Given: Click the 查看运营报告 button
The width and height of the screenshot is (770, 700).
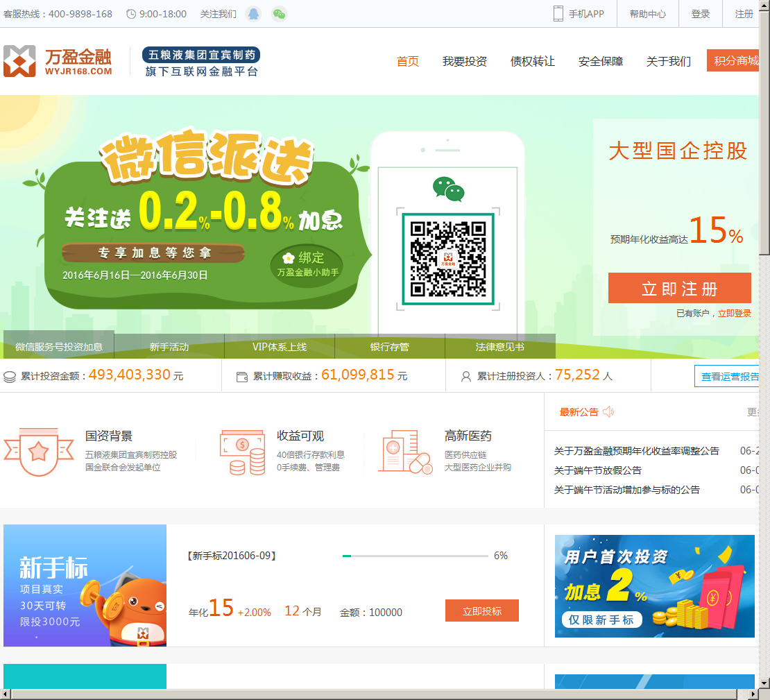Looking at the screenshot, I should click(727, 376).
